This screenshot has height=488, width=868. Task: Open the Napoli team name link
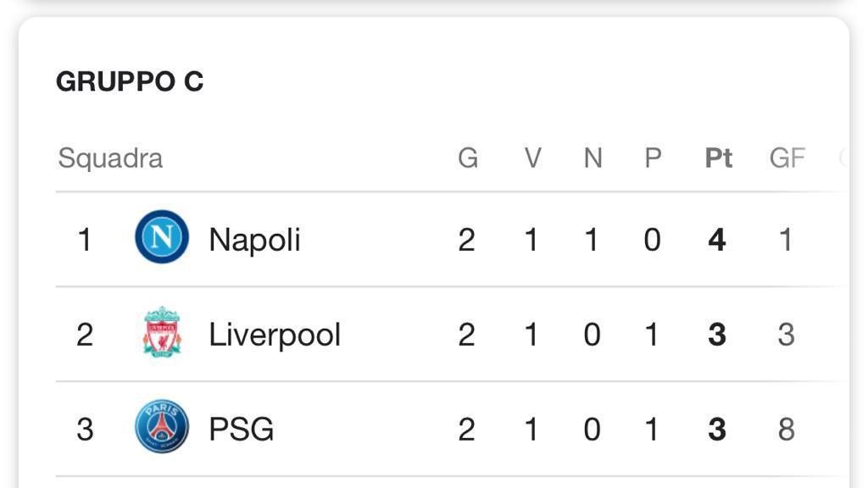(254, 240)
